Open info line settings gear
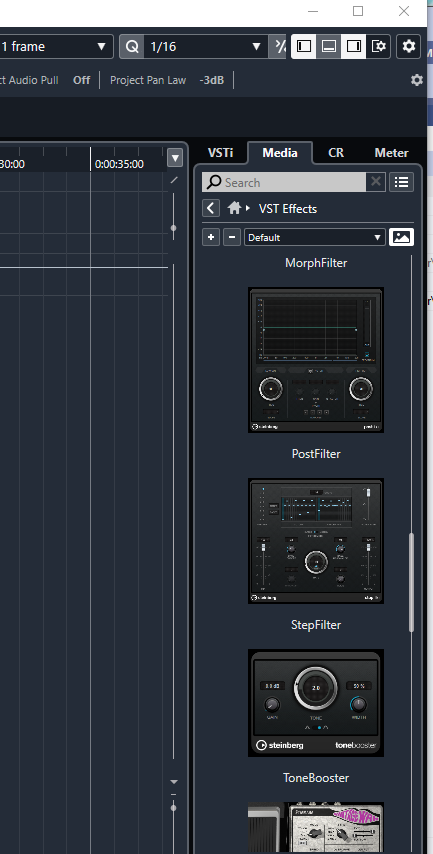 click(417, 80)
